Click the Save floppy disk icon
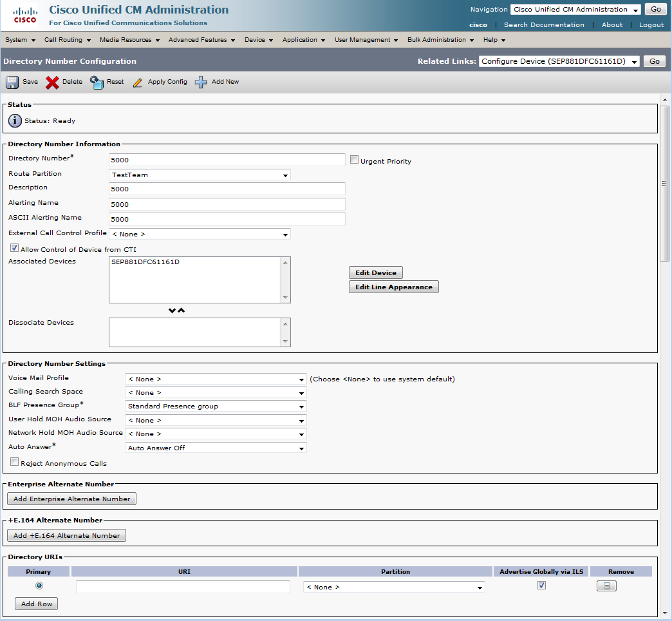 [12, 82]
